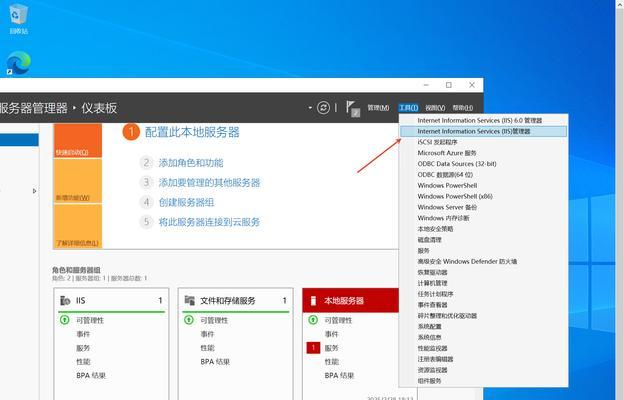
Task: Open the 帮助(H) menu
Action: (462, 108)
